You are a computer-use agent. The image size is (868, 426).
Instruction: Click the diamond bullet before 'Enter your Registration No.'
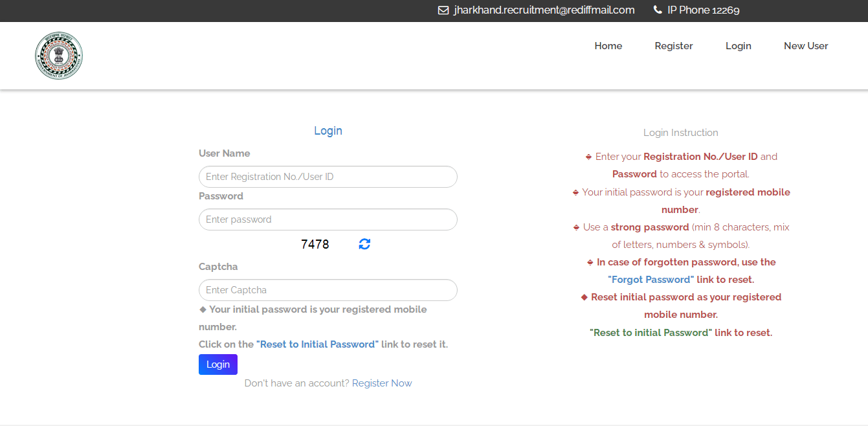click(588, 157)
